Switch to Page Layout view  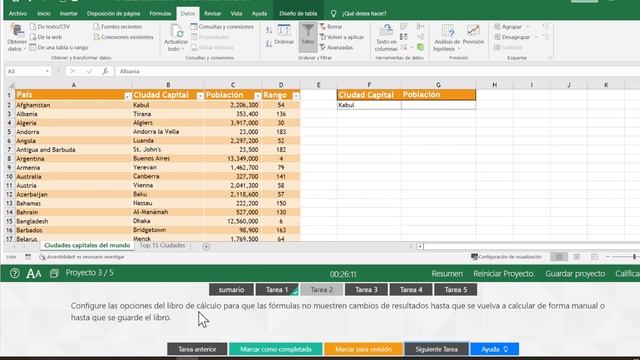(x=576, y=257)
